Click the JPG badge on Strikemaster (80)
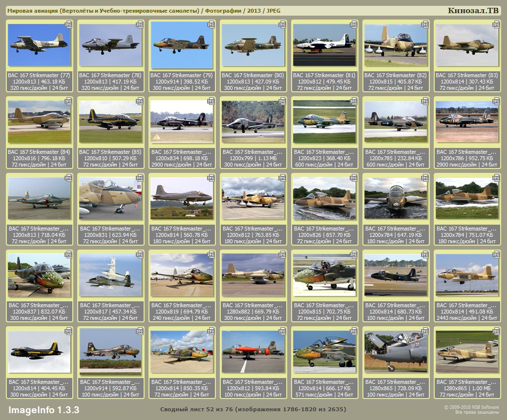Image resolution: width=507 pixels, height=420 pixels. point(282,24)
